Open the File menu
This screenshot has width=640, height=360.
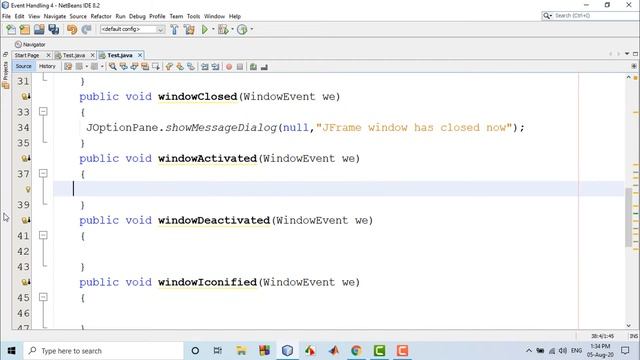click(x=6, y=16)
